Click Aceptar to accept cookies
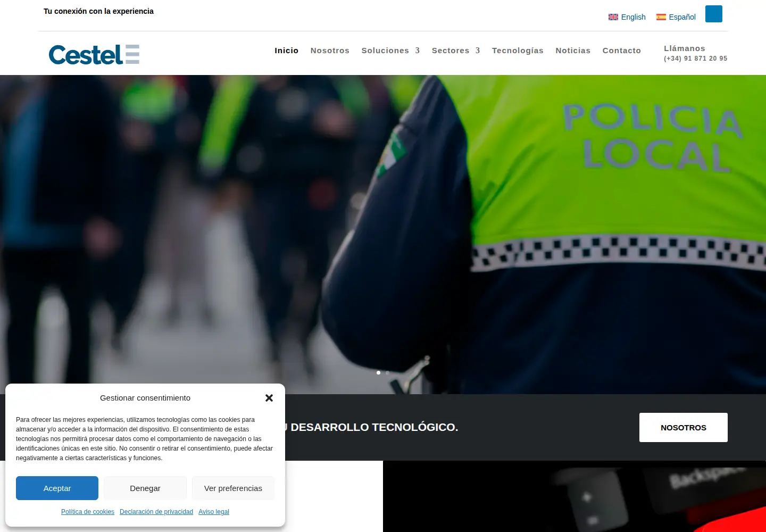 [x=57, y=488]
